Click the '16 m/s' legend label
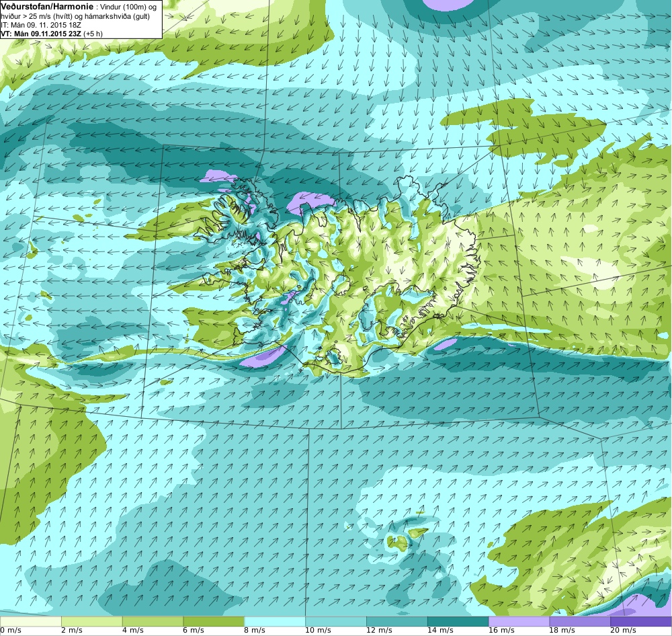This screenshot has height=636, width=672. [501, 631]
